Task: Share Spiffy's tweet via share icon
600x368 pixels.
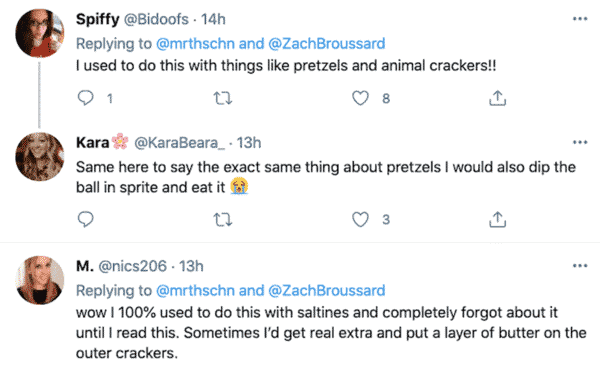Action: [x=497, y=98]
